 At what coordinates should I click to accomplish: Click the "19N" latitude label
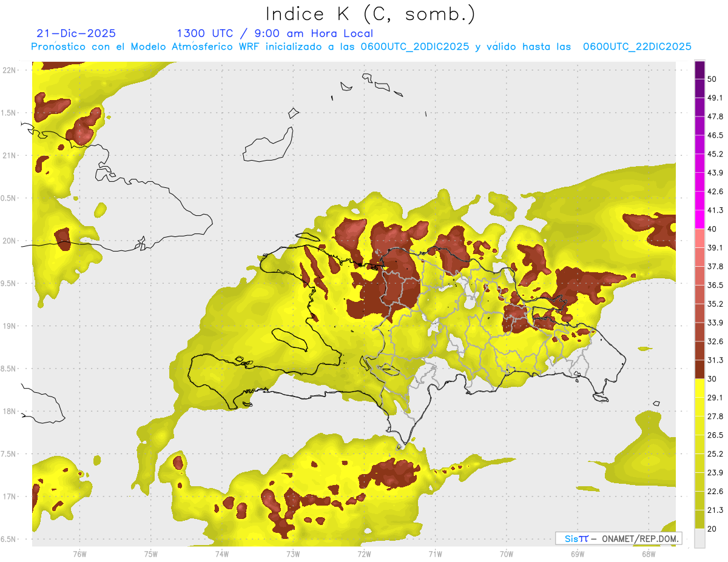[10, 326]
